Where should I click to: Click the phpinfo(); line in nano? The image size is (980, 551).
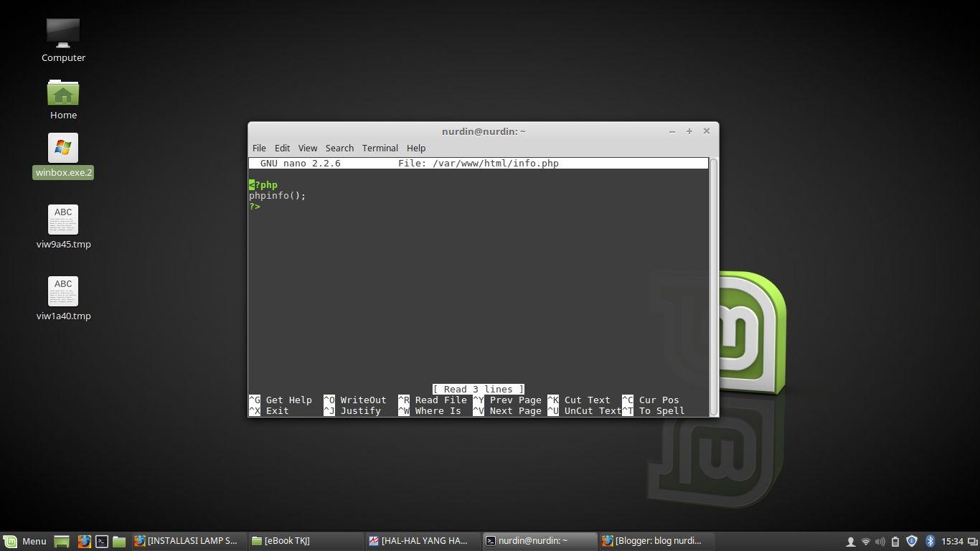click(278, 196)
